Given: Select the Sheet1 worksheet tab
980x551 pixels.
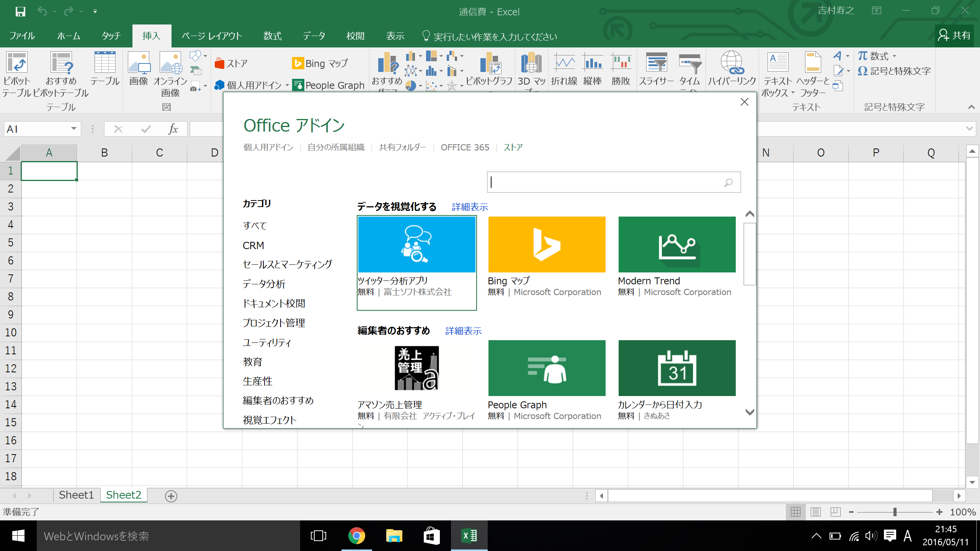Looking at the screenshot, I should pyautogui.click(x=76, y=495).
